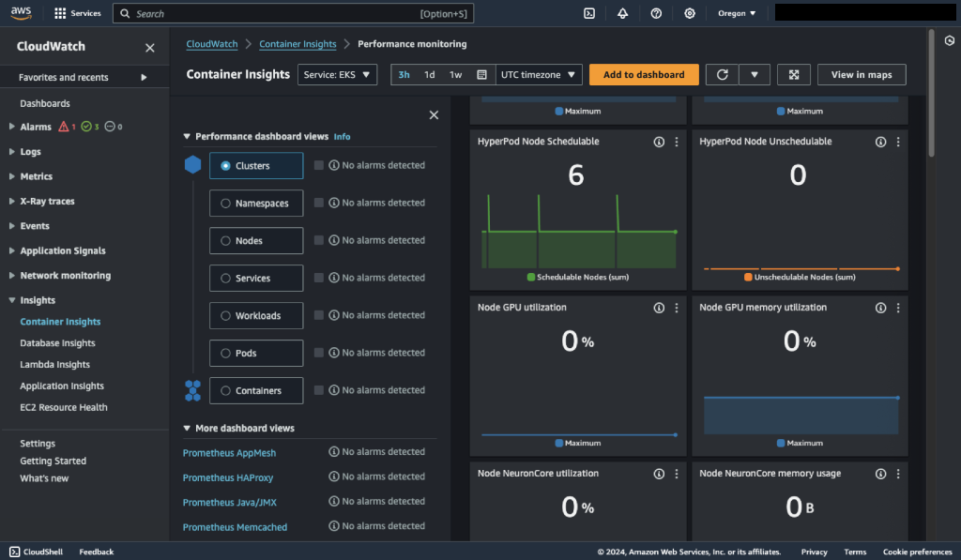Viewport: 961px width, 560px height.
Task: Open Node GPU utilization widget actions menu
Action: point(677,308)
